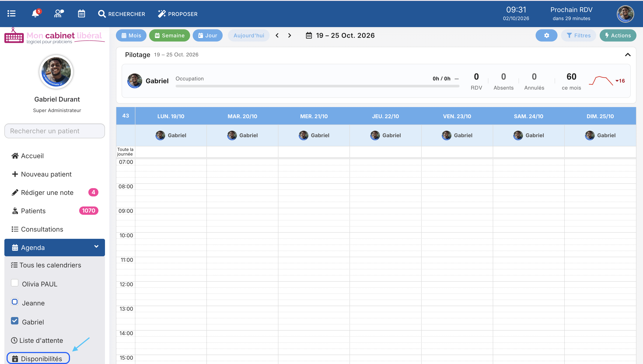The width and height of the screenshot is (643, 364).
Task: Go to next week arrow
Action: (290, 35)
